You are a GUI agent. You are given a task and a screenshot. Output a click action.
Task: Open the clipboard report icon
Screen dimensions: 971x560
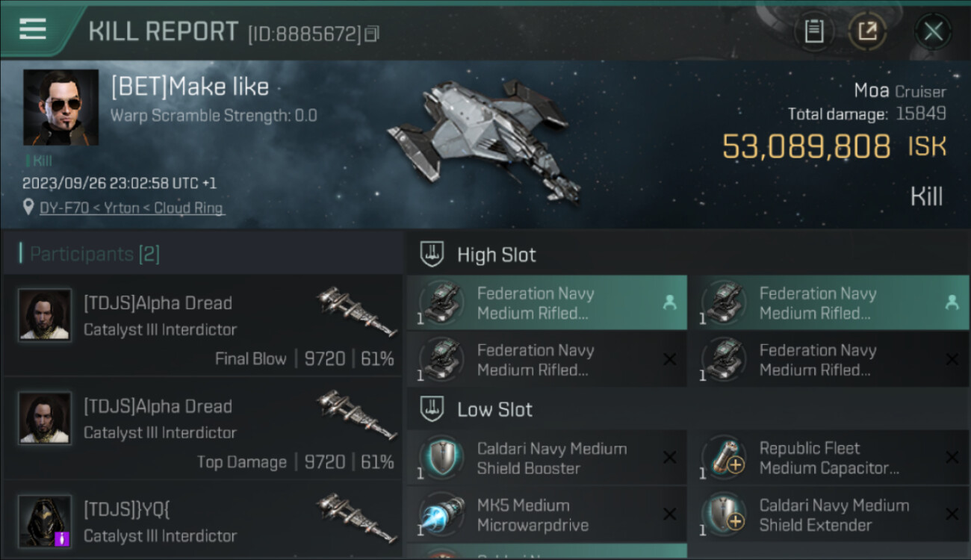(x=813, y=31)
